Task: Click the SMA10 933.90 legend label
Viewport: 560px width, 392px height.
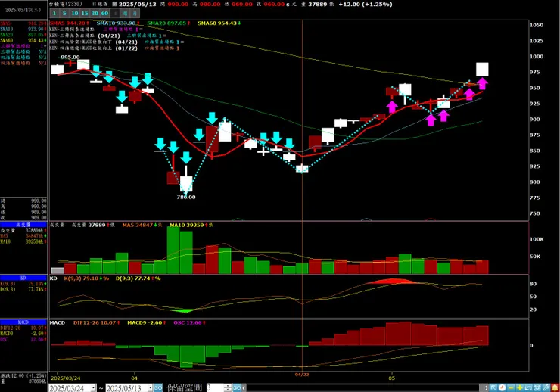Action: (118, 23)
